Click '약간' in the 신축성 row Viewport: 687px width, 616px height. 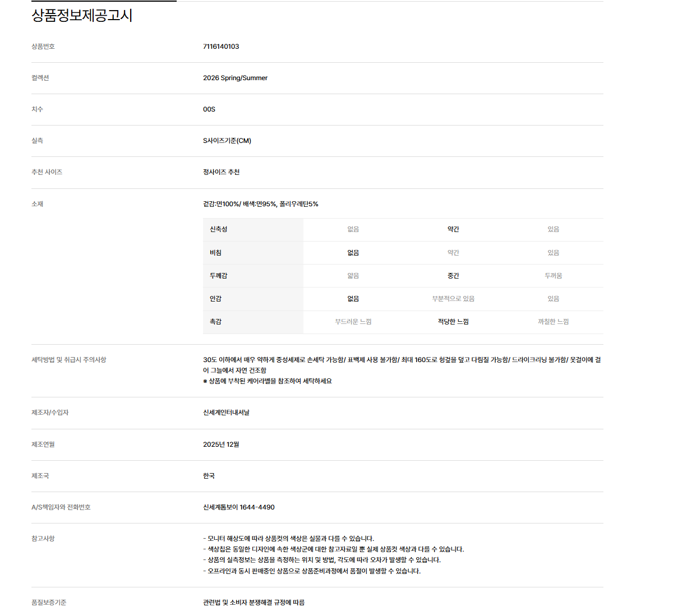point(453,229)
